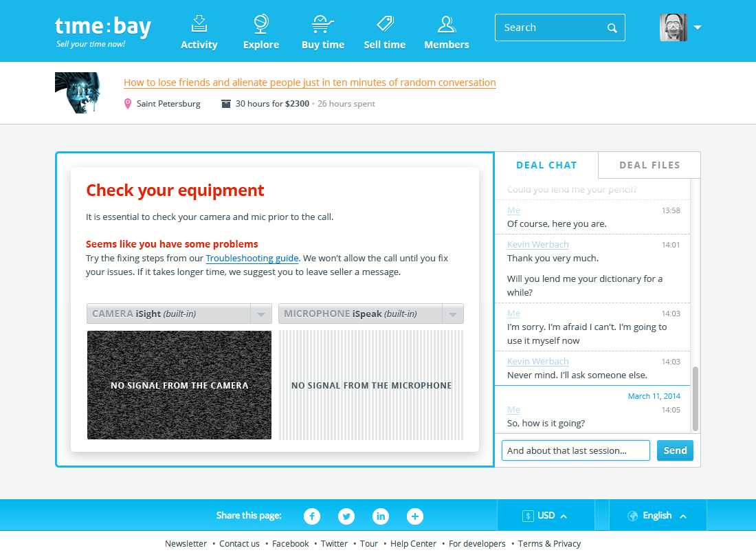Open the For developers footer link
The height and width of the screenshot is (557, 756).
(x=478, y=543)
